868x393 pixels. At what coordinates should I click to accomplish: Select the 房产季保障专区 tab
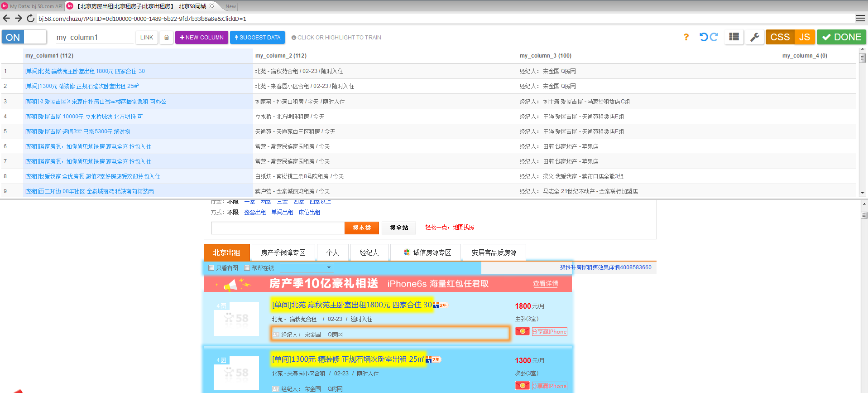point(283,252)
